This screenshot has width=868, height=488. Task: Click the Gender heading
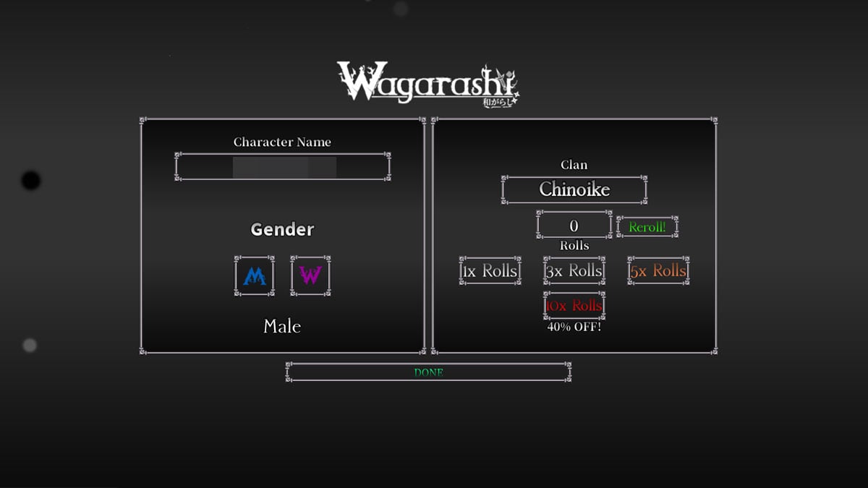coord(282,230)
